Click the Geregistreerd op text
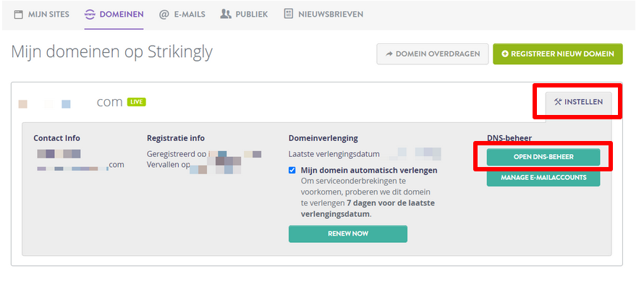Image resolution: width=644 pixels, height=282 pixels. pyautogui.click(x=177, y=154)
